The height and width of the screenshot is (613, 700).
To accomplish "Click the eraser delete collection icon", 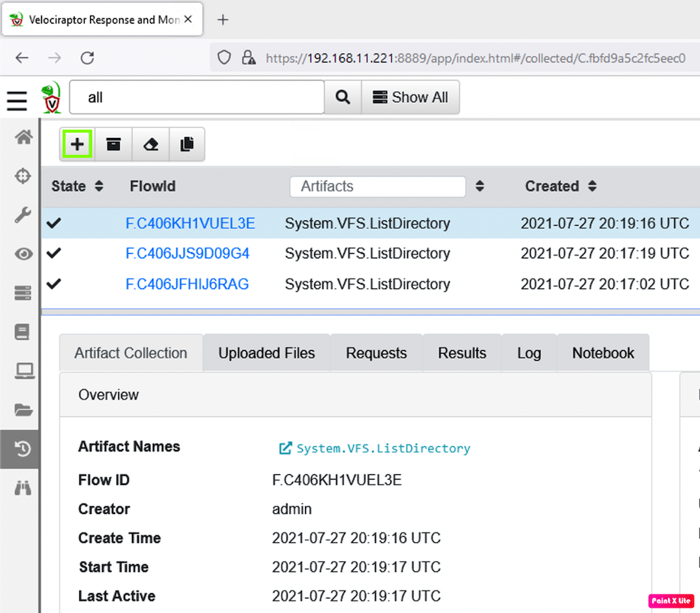I will point(150,144).
